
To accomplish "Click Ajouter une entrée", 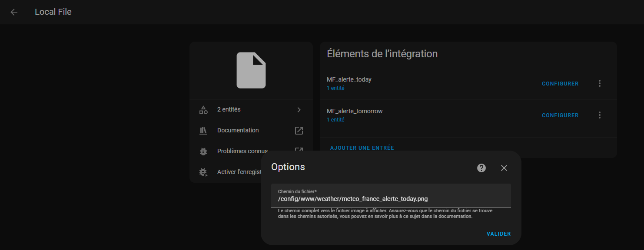I will (362, 148).
